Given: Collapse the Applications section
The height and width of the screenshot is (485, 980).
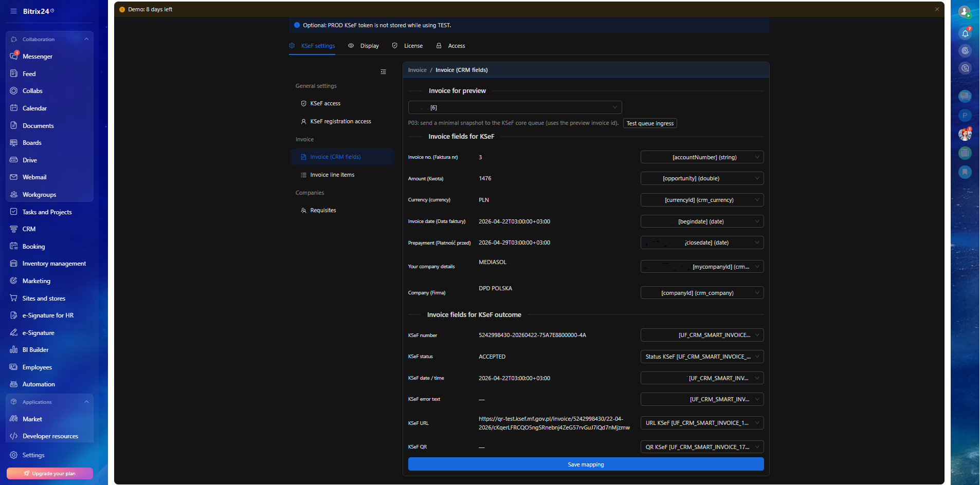Looking at the screenshot, I should [86, 402].
